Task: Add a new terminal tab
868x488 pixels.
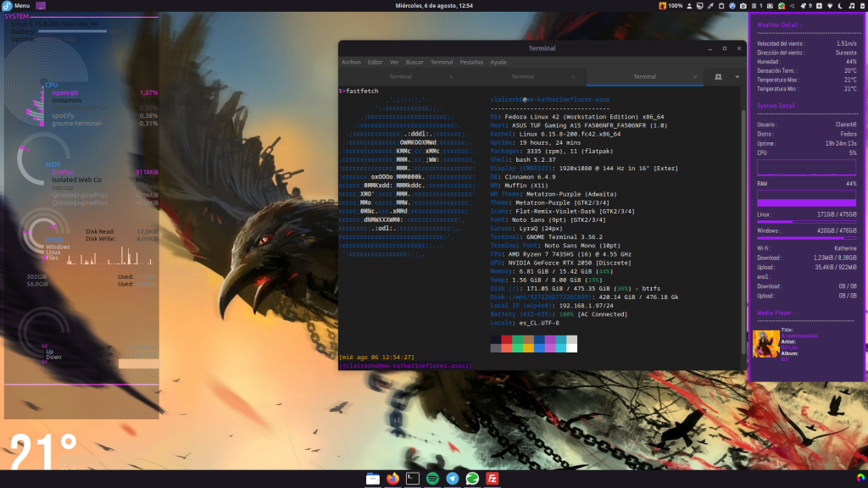Action: 718,77
